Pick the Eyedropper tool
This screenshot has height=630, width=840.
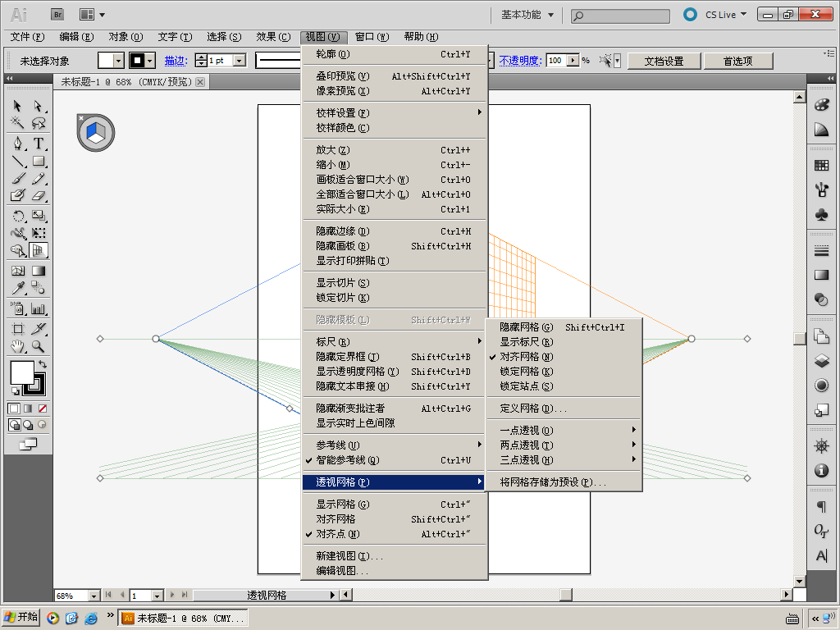point(17,287)
